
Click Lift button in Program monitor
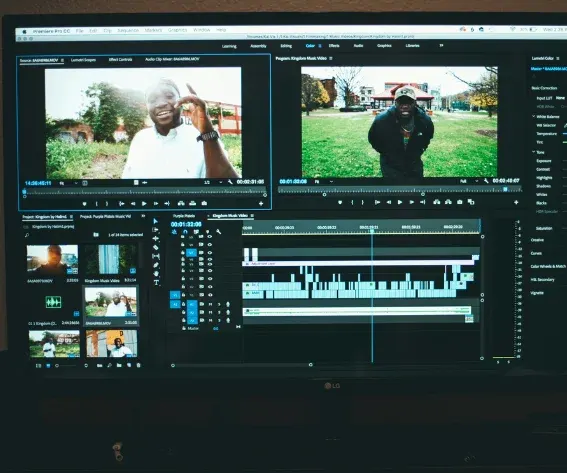[436, 202]
